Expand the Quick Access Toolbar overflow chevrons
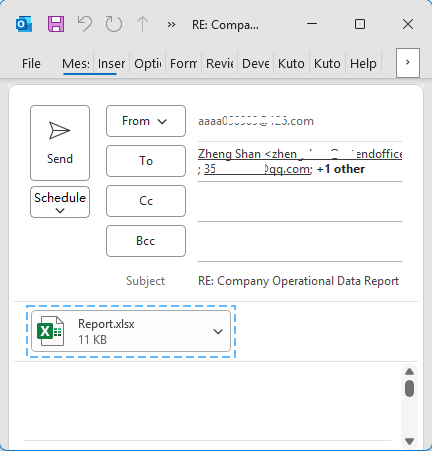432x451 pixels. point(171,24)
